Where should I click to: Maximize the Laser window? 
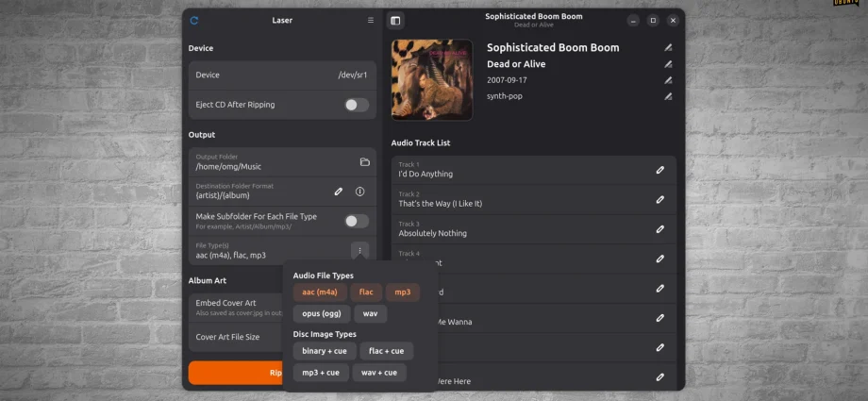[653, 21]
